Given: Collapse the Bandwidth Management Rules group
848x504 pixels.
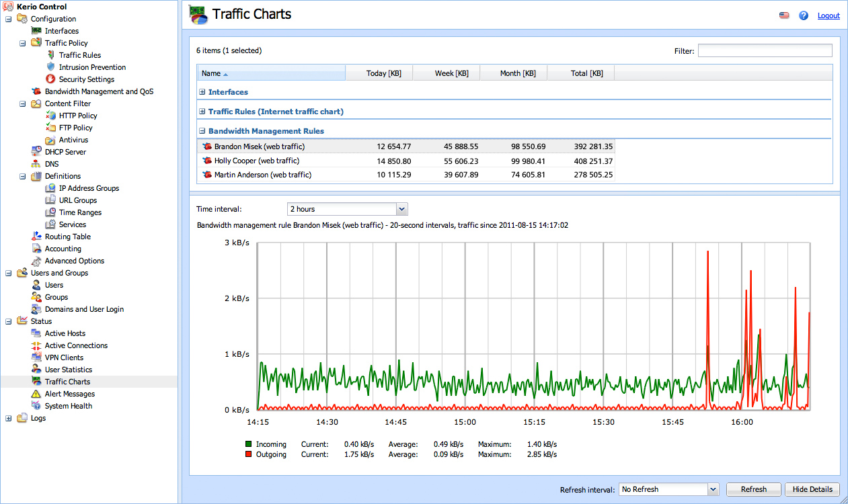Looking at the screenshot, I should [x=202, y=132].
